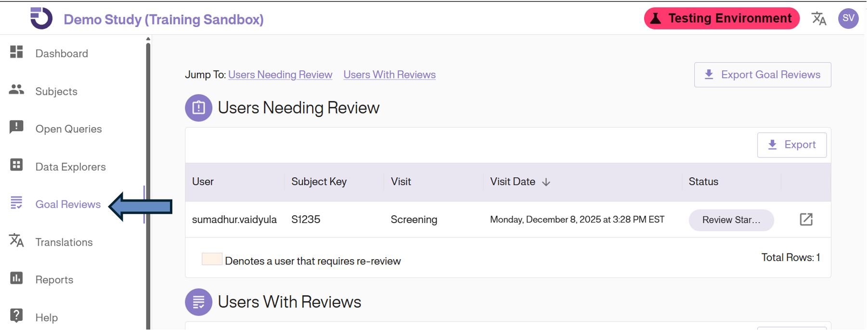Jump to Users With Reviews link
The height and width of the screenshot is (330, 868).
point(389,75)
